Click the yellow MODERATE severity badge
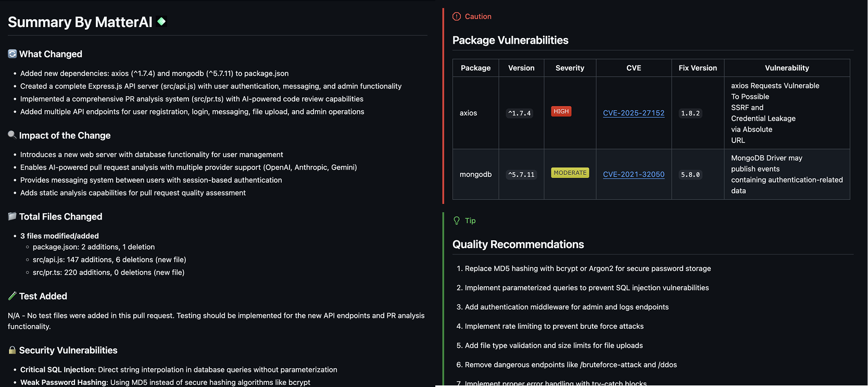Viewport: 868px width, 387px height. [570, 173]
